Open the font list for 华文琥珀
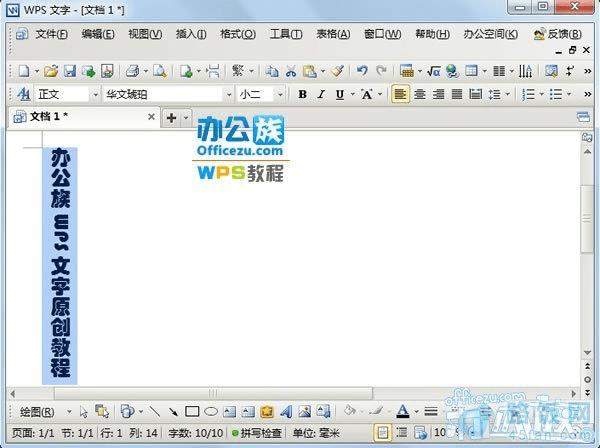600x448 pixels. click(x=229, y=94)
